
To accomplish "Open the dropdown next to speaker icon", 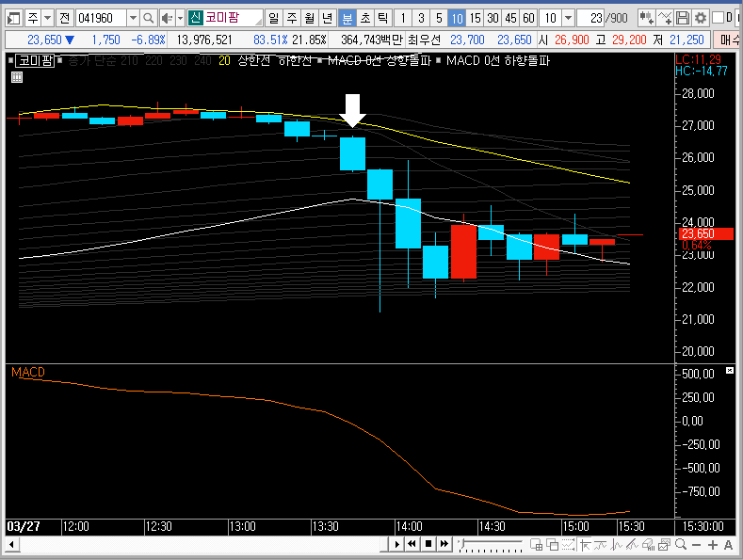I will 180,19.
